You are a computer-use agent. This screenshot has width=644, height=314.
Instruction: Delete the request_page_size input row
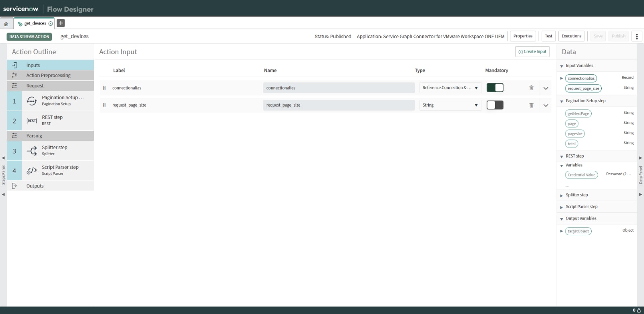click(x=531, y=105)
